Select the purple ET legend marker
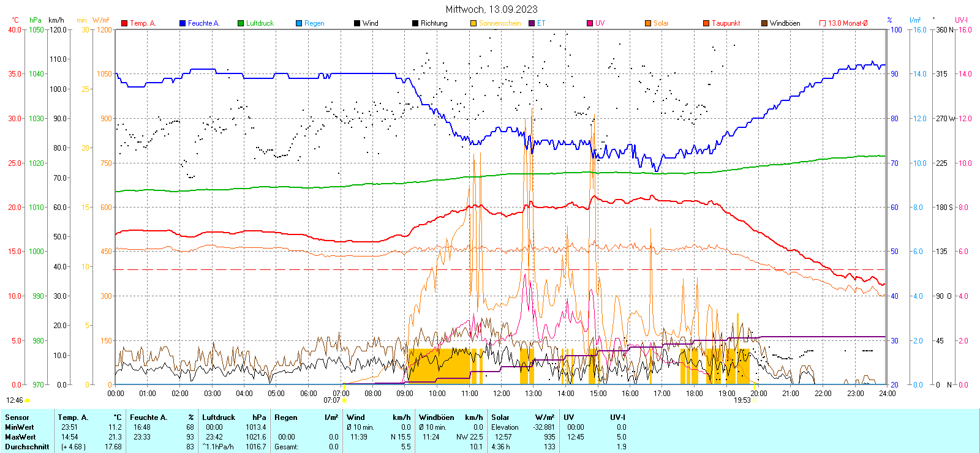Screen dimensions: 980x453 click(532, 23)
